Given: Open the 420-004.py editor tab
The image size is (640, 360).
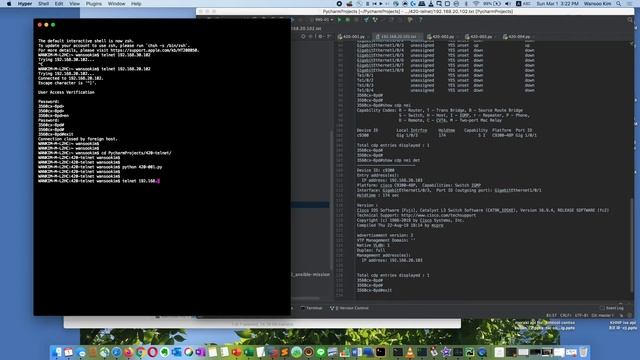Looking at the screenshot, I should coord(517,37).
